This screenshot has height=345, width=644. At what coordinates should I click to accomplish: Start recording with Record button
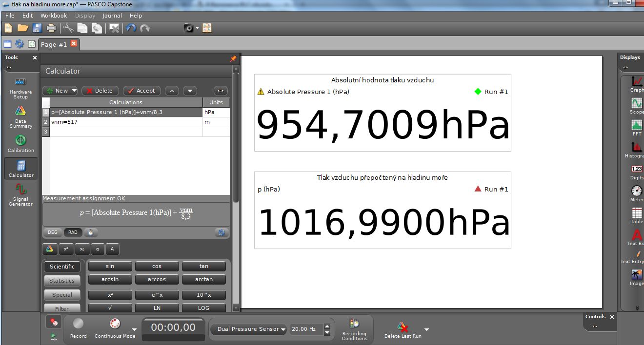click(78, 328)
